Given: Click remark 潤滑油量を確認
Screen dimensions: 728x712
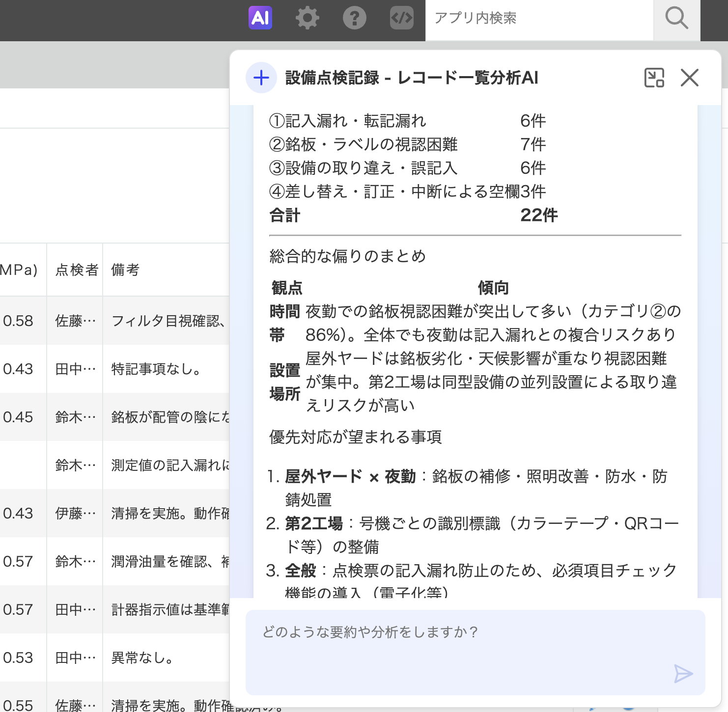Looking at the screenshot, I should click(x=170, y=562).
